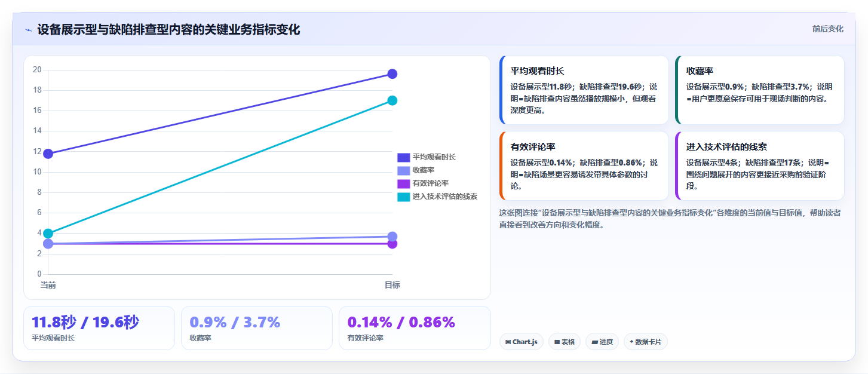
Task: Click the 0.14% / 0.86% stat card
Action: pyautogui.click(x=415, y=328)
